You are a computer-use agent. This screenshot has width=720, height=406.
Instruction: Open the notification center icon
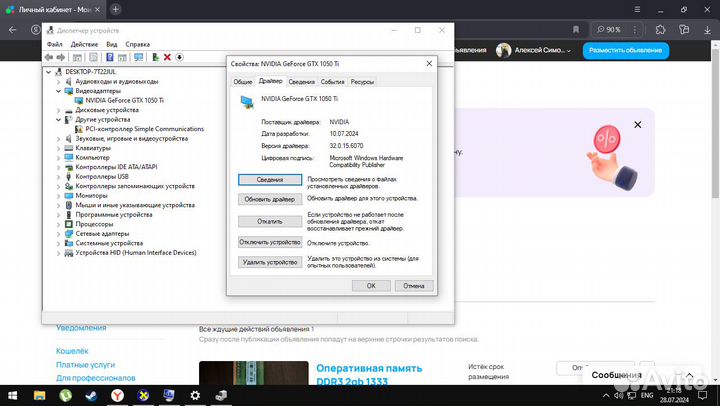click(x=703, y=395)
